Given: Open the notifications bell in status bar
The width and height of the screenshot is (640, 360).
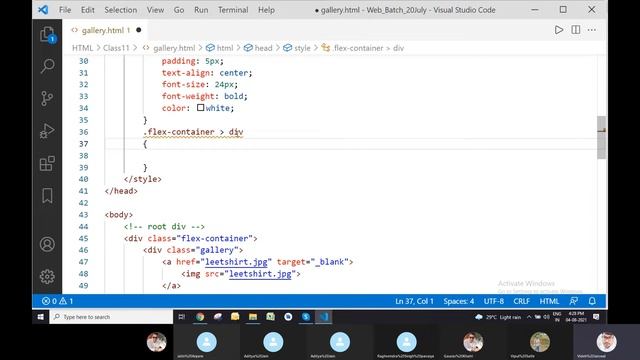Looking at the screenshot, I should pos(592,301).
